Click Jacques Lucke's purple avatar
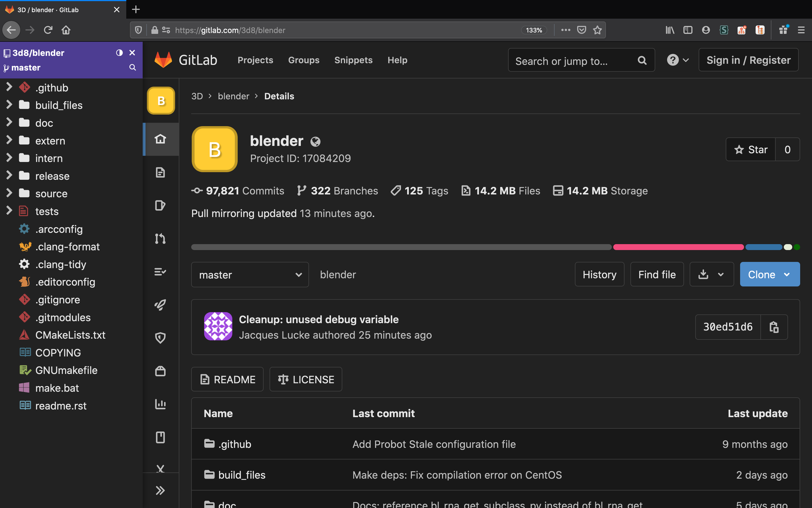Image resolution: width=812 pixels, height=508 pixels. click(218, 326)
